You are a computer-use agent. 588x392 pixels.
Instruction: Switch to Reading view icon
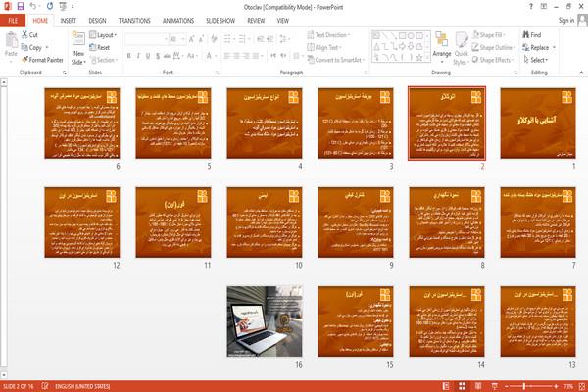478,386
